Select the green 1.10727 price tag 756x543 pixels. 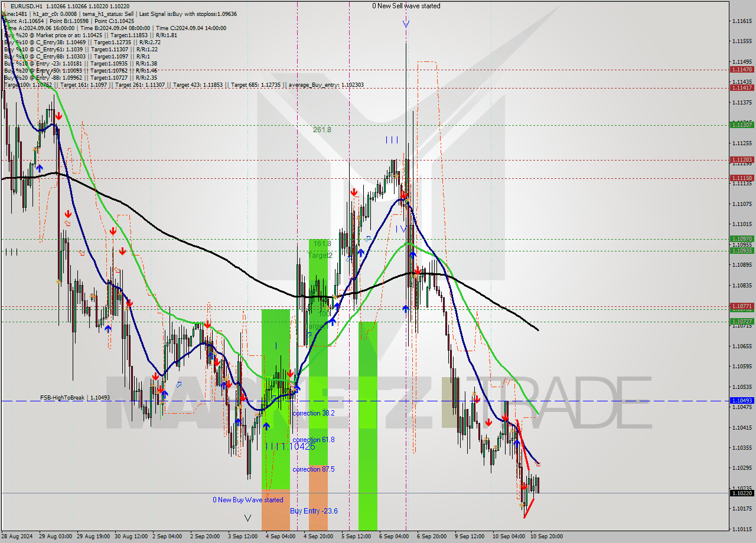point(742,322)
